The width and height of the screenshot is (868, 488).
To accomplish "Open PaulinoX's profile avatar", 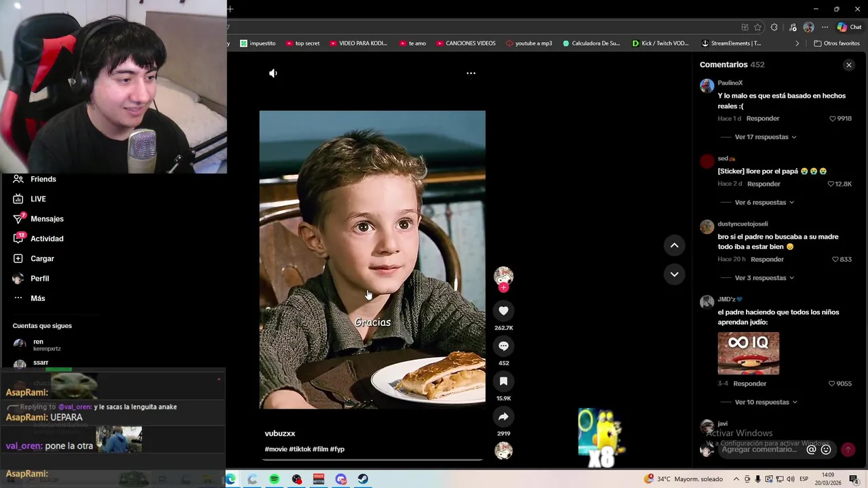I will pos(707,85).
